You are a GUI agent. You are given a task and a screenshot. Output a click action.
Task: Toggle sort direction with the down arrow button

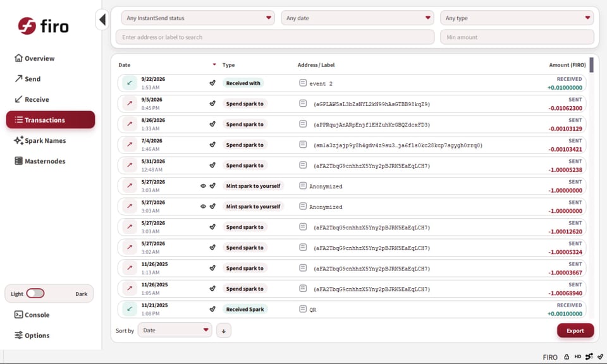tap(224, 331)
